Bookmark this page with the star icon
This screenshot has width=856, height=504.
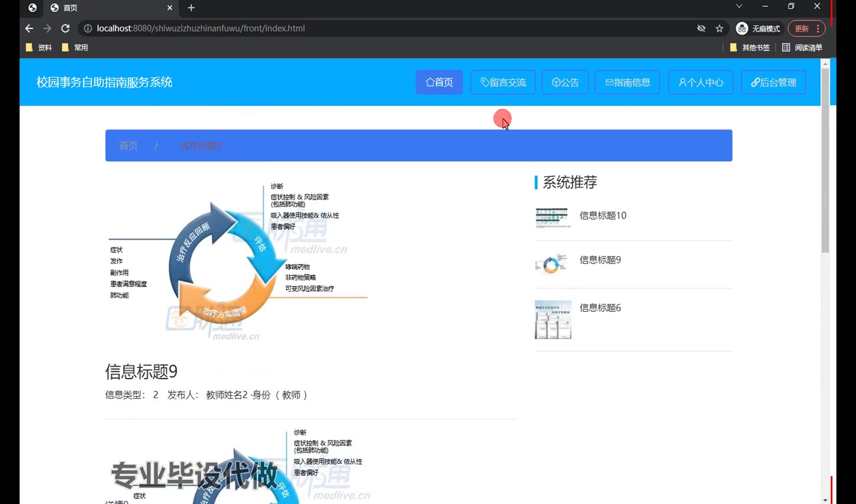click(719, 28)
